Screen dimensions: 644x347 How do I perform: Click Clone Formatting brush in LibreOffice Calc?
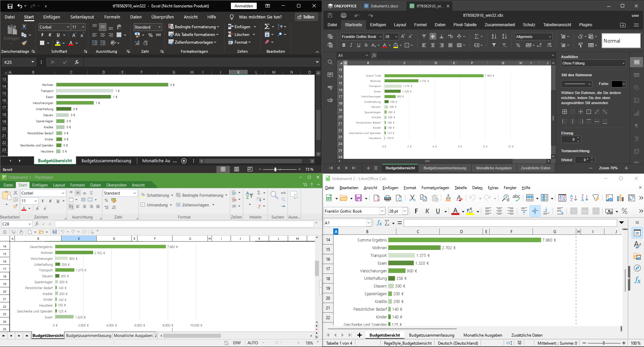448,198
